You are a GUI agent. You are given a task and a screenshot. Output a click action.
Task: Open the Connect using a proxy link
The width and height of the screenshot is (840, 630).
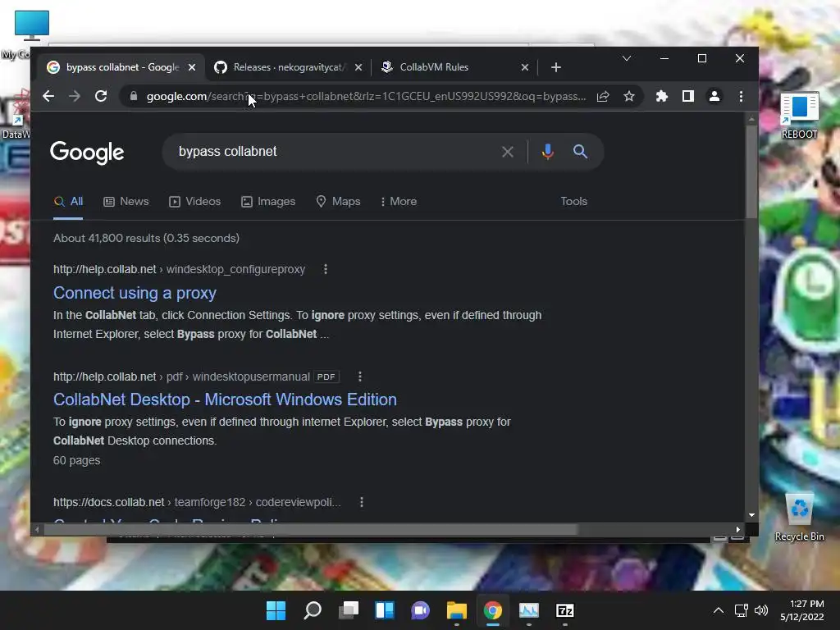(x=135, y=293)
